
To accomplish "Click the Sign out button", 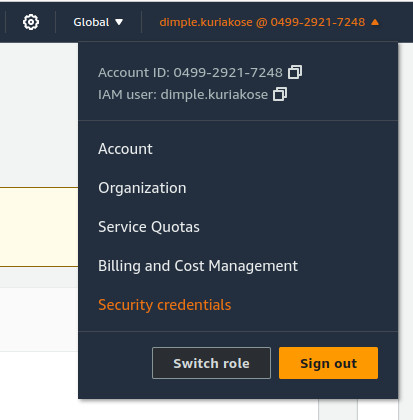I will click(x=328, y=363).
